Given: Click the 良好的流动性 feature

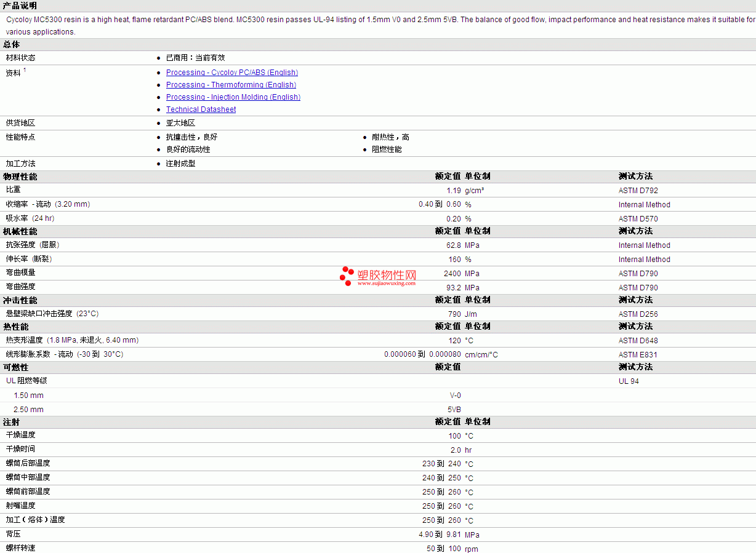Looking at the screenshot, I should point(188,149).
